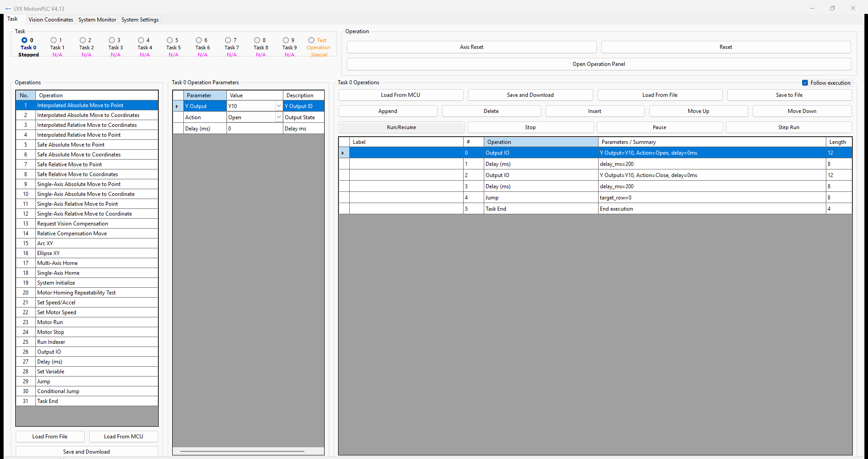Open the System Settings tab
This screenshot has height=459, width=868.
point(140,20)
